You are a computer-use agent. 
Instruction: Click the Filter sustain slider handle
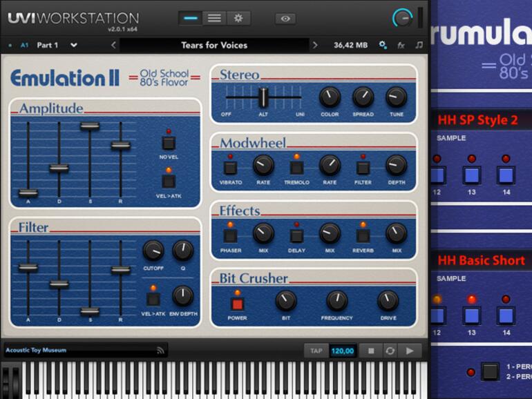pos(90,311)
